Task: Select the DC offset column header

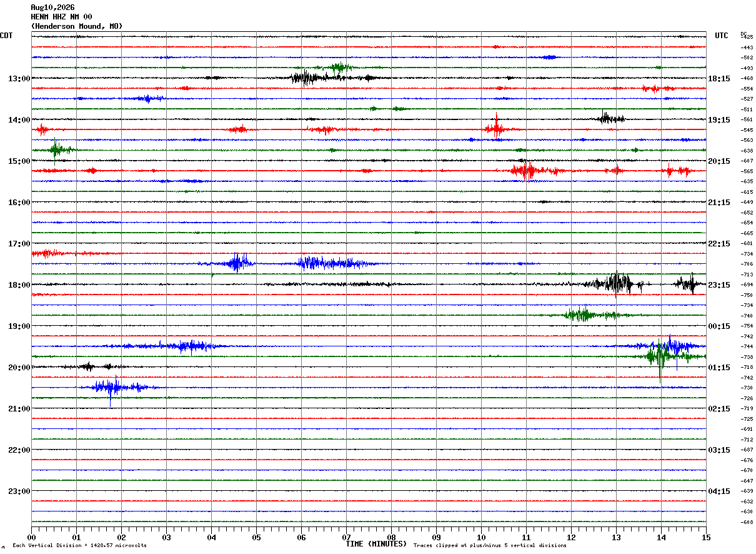Action: click(x=744, y=34)
